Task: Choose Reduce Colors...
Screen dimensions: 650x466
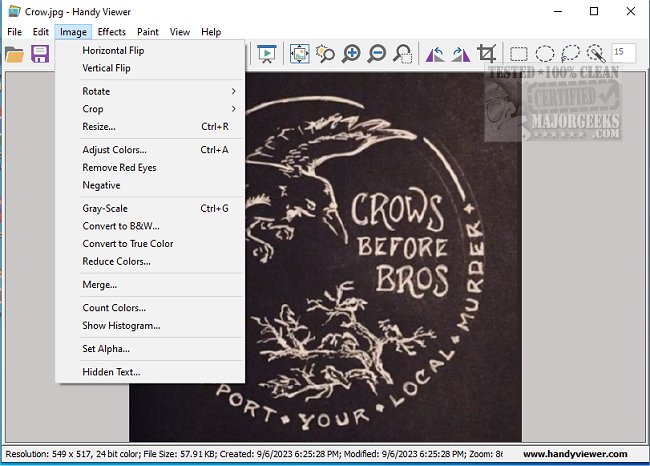Action: [150, 262]
